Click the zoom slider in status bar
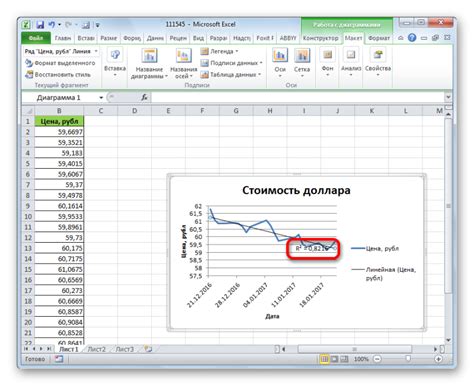Viewport: 474px width, 386px height. point(408,359)
